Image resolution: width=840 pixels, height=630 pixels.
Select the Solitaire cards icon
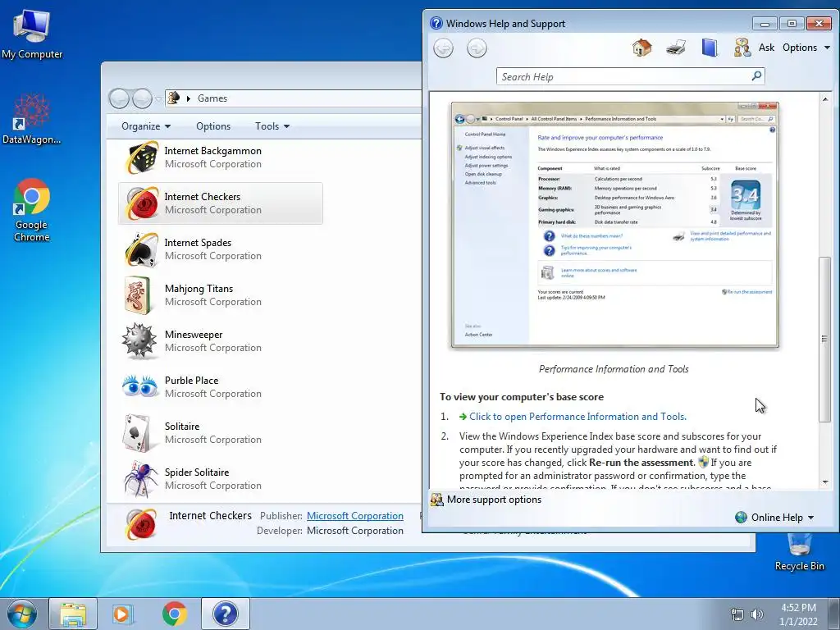[137, 433]
